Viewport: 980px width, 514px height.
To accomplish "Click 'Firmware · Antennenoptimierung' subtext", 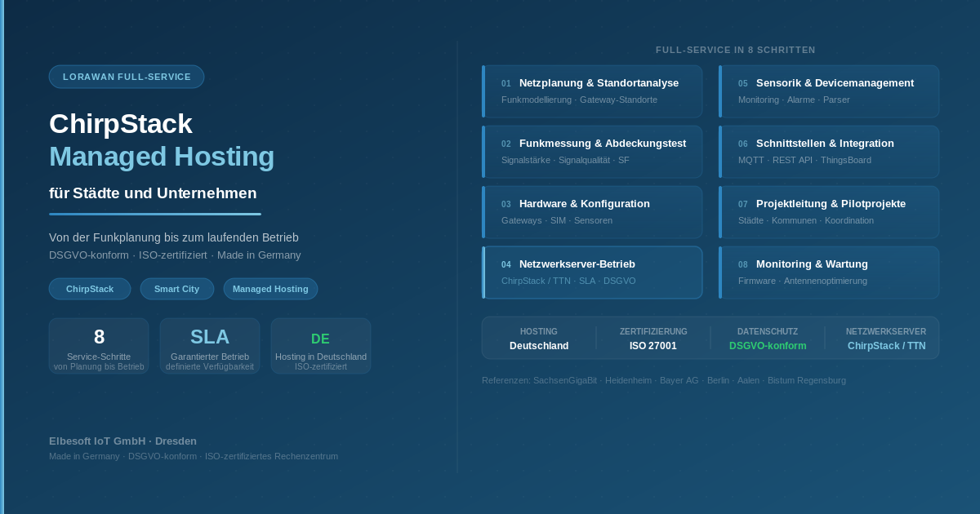I will pos(803,281).
